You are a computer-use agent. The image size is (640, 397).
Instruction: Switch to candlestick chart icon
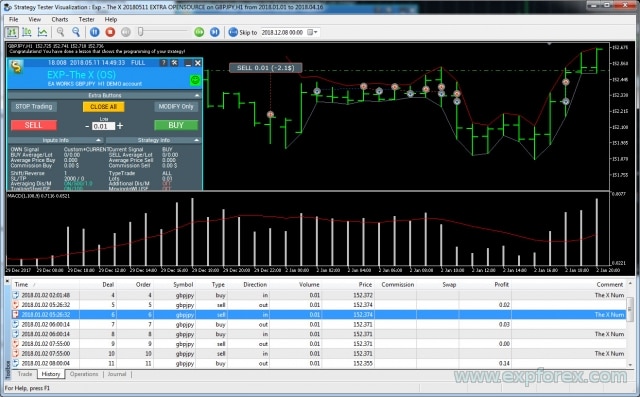tap(27, 32)
